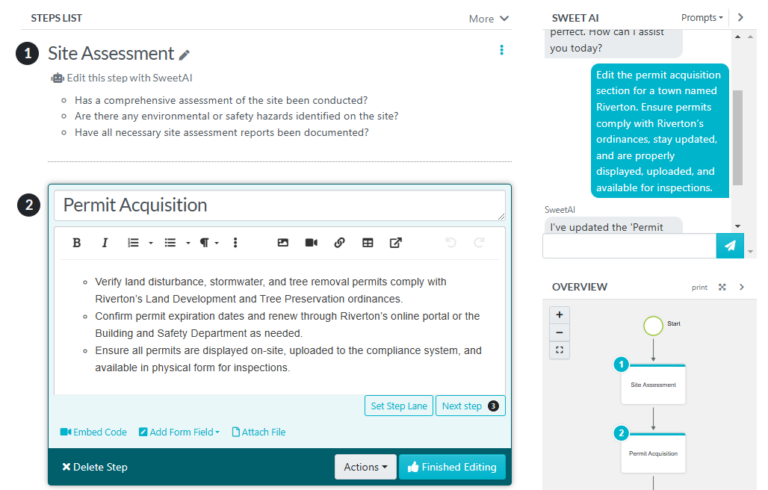Edit the Site Assessment title with pencil icon
Image resolution: width=768 pixels, height=490 pixels.
click(x=184, y=55)
